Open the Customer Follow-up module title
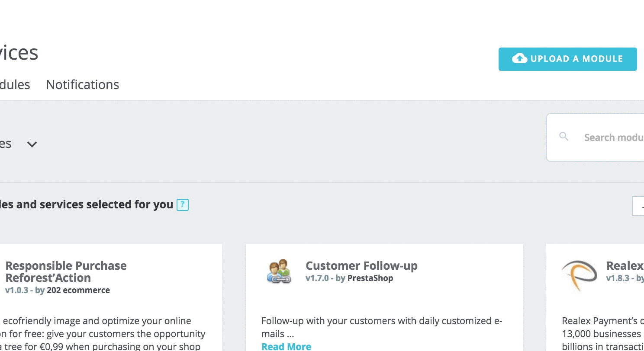 [x=361, y=265]
